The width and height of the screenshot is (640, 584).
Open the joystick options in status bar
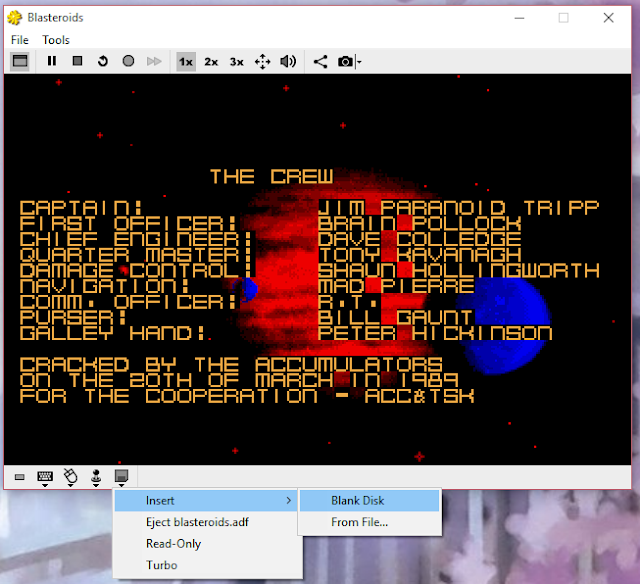[x=96, y=477]
